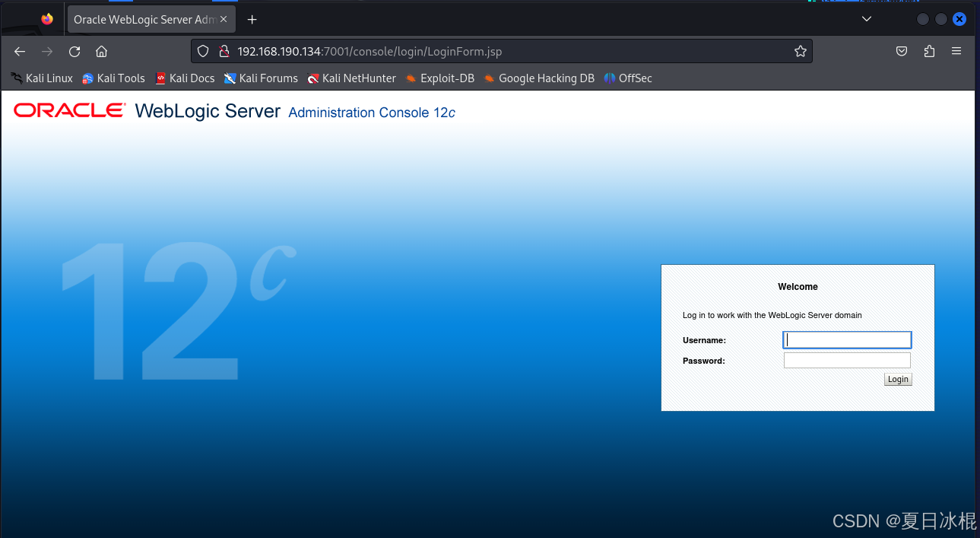The height and width of the screenshot is (538, 980).
Task: Click the 'Username:' label
Action: 704,340
